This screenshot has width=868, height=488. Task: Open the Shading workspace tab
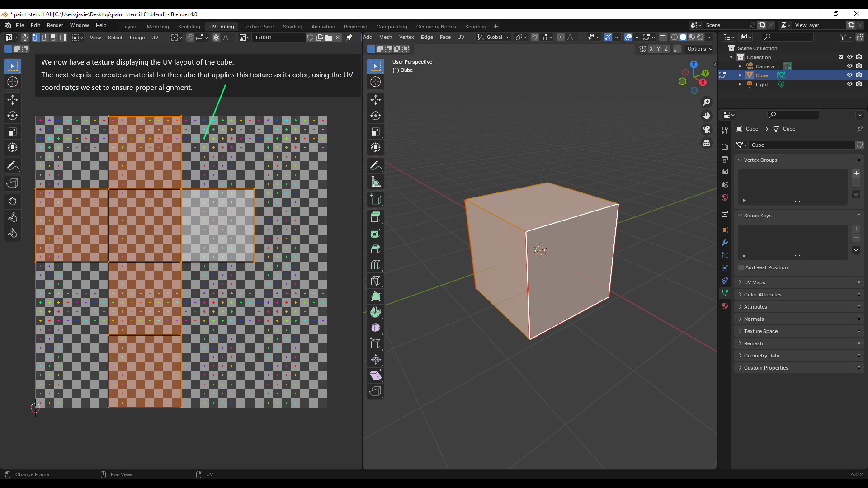[x=292, y=27]
